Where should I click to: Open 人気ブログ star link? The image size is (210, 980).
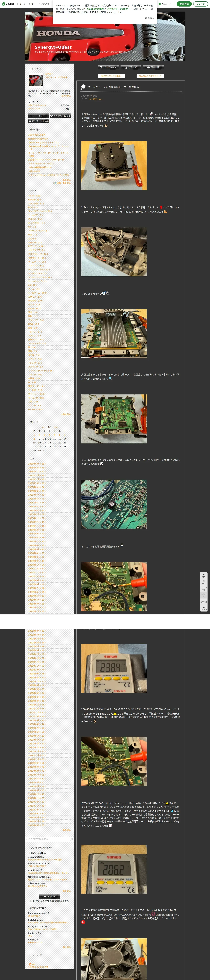(165, 4)
